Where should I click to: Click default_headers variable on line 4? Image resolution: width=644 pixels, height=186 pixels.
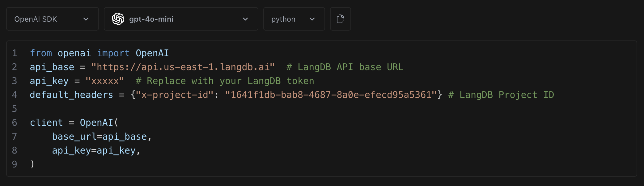pos(72,95)
